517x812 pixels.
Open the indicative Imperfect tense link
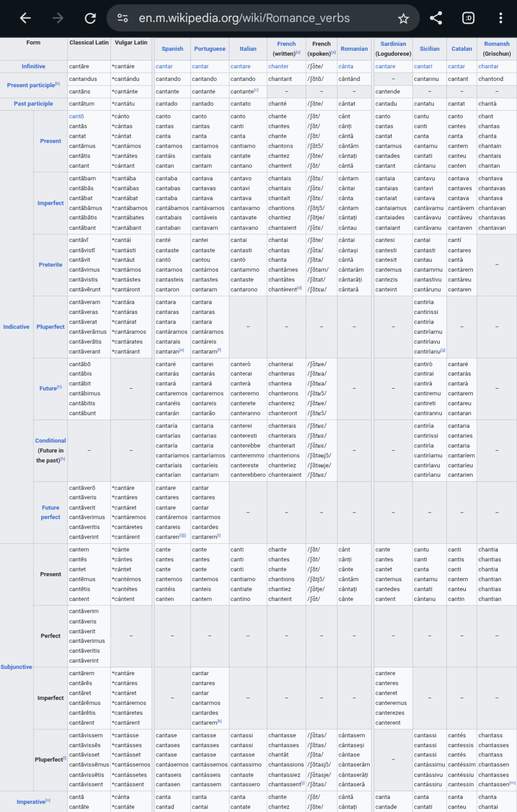click(50, 203)
